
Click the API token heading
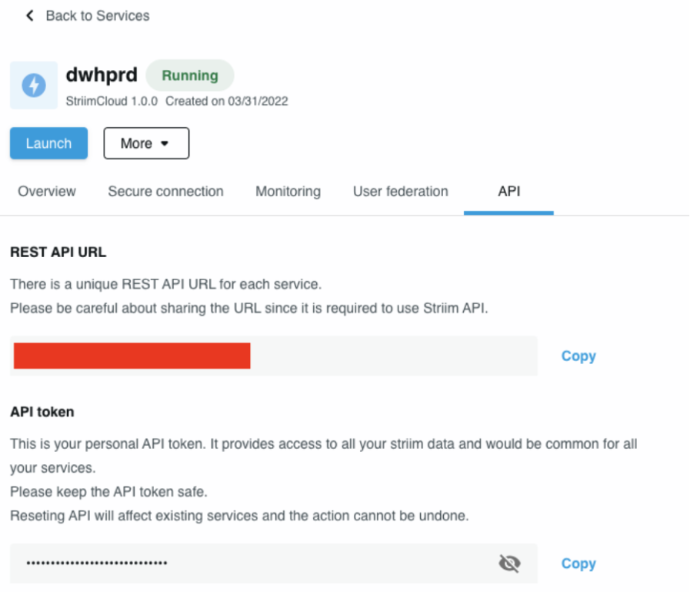(42, 412)
